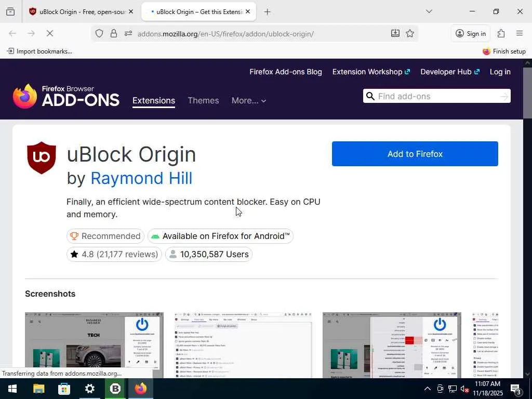The image size is (532, 399).
Task: Click the network icon in system tray
Action: pos(453,389)
